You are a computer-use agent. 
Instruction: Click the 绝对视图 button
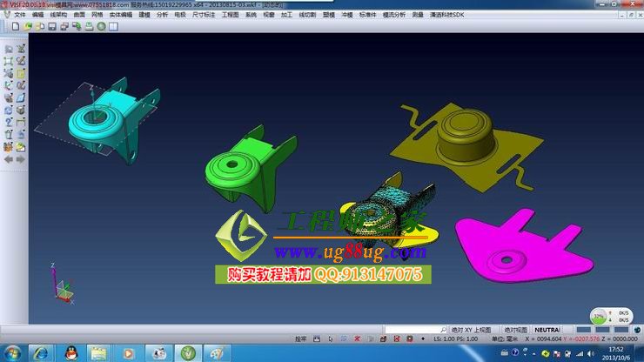click(x=515, y=330)
